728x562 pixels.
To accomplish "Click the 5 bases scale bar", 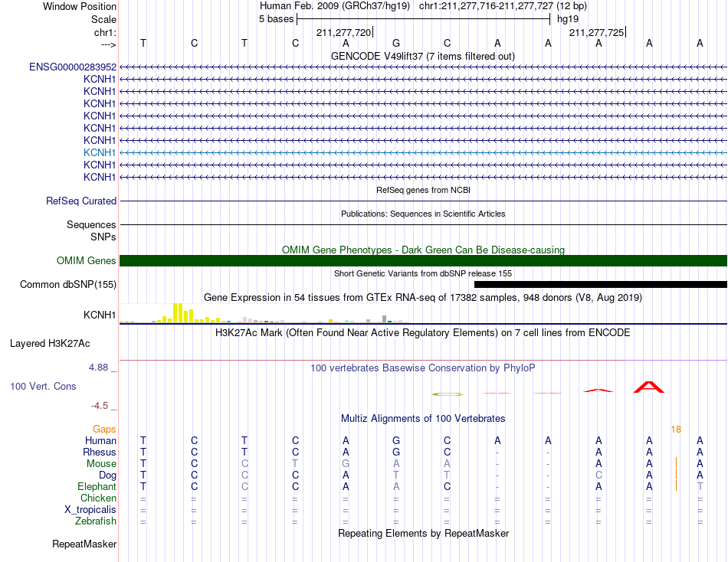I will point(423,19).
